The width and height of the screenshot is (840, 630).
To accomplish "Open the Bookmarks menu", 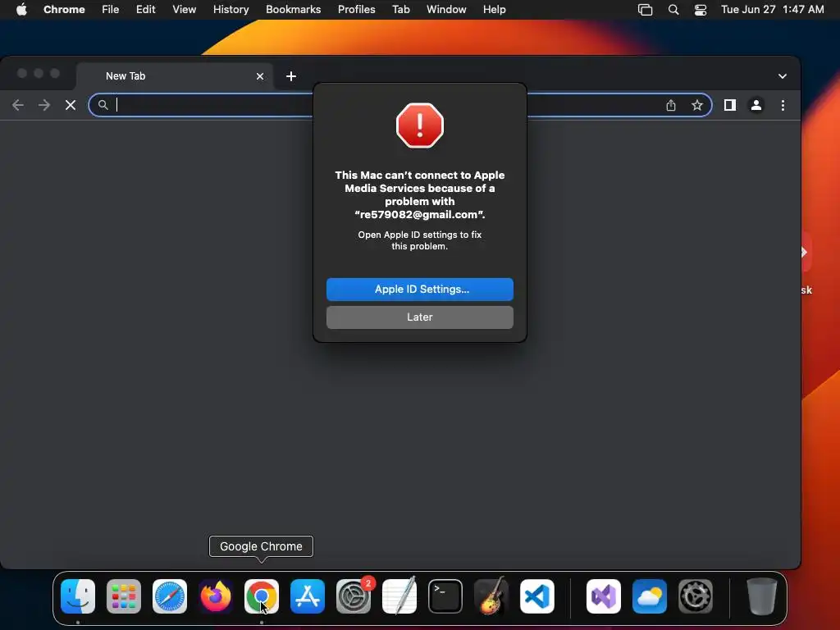I will (294, 10).
